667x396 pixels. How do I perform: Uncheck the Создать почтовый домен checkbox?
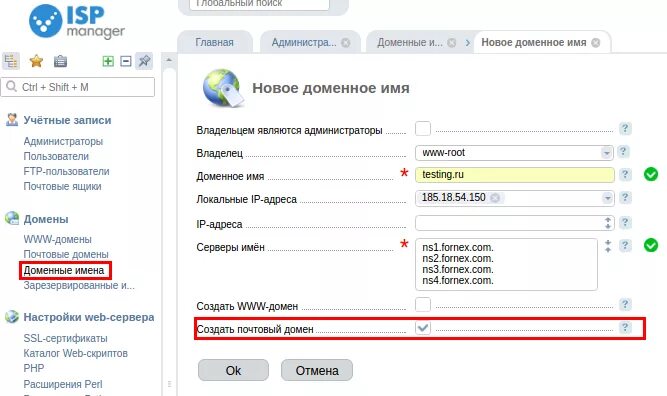(423, 328)
